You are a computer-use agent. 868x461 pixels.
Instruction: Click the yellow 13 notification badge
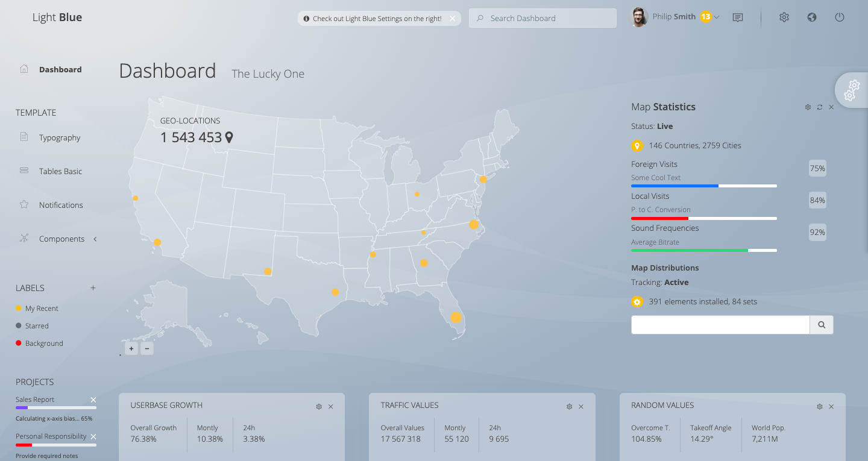(706, 17)
